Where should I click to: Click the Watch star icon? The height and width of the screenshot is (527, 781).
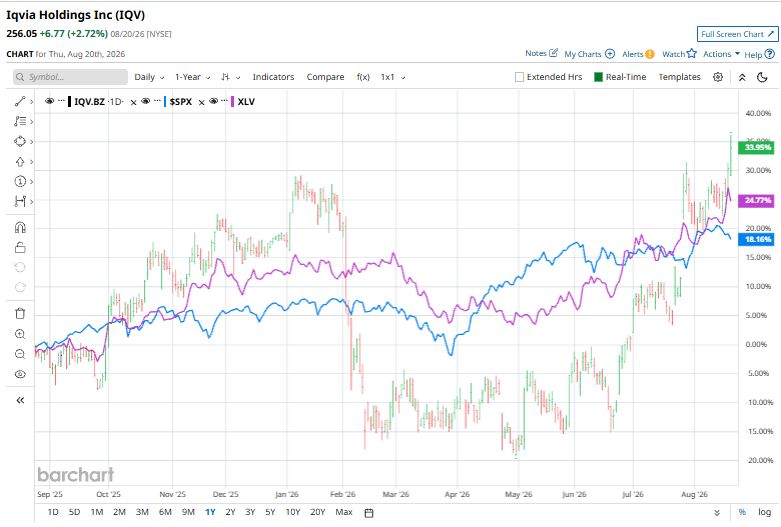coord(692,53)
